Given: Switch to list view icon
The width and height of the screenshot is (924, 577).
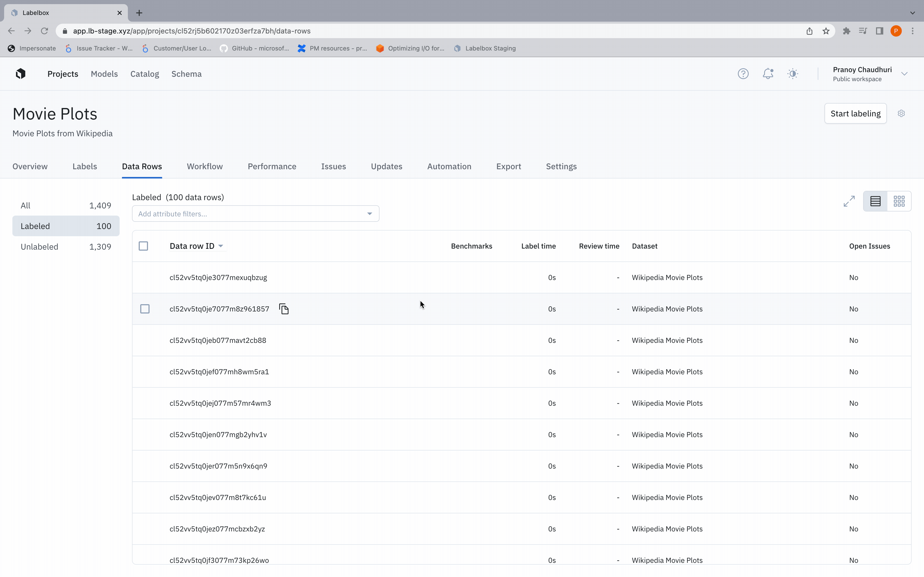Looking at the screenshot, I should [x=875, y=201].
